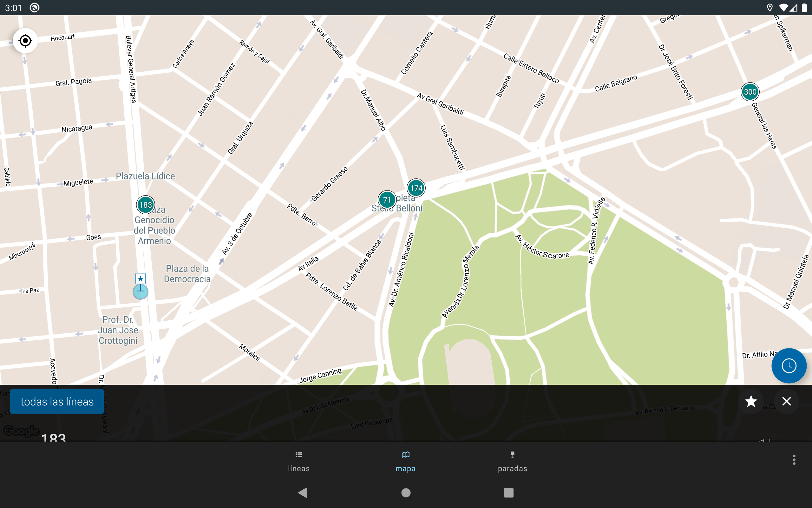Switch to the líneas tab
Image resolution: width=812 pixels, height=508 pixels.
coord(298,462)
